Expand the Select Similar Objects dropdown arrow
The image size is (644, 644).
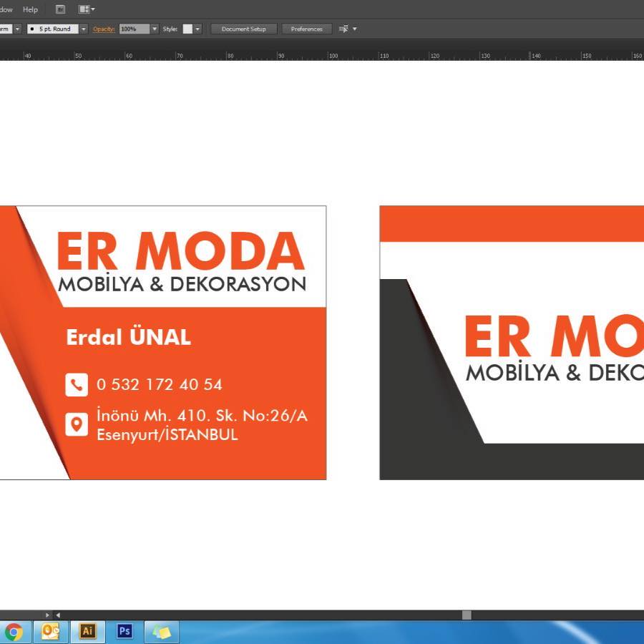point(354,29)
